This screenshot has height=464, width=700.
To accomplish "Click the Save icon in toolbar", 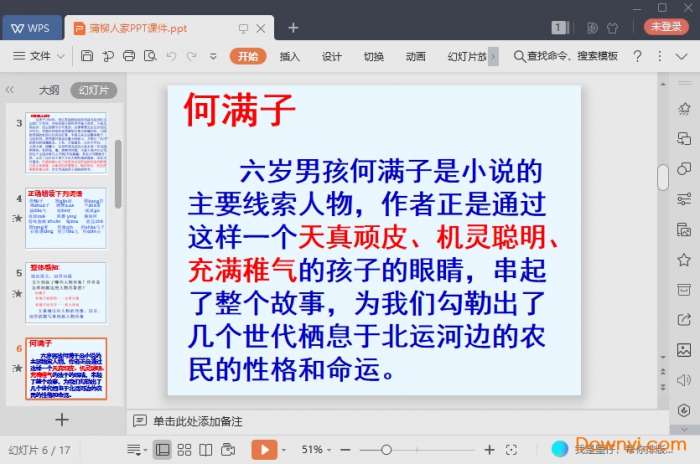I will pos(87,56).
